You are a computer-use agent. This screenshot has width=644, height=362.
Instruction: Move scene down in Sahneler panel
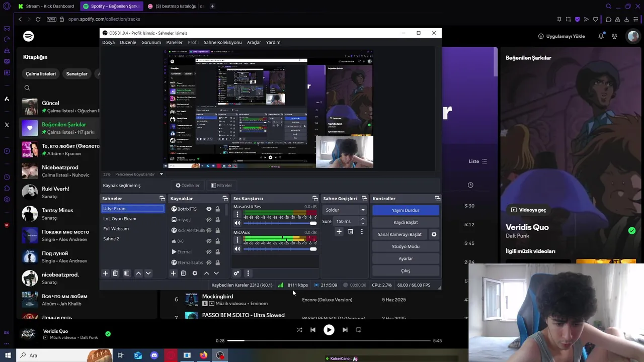(148, 273)
